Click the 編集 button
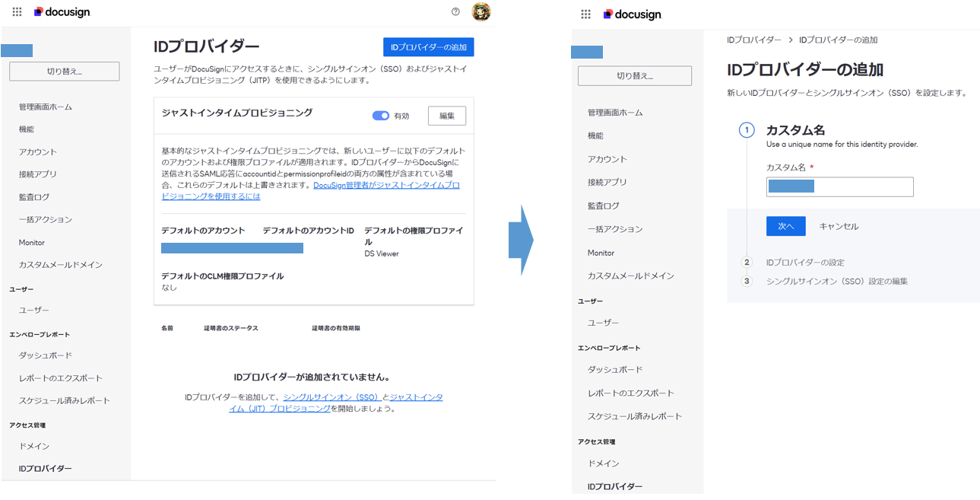Viewport: 980px width, 500px height. coord(447,116)
